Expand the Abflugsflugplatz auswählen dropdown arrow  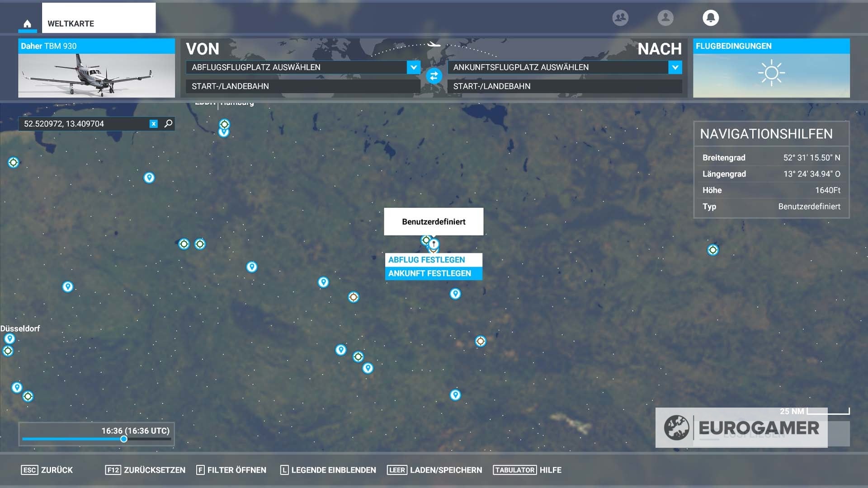click(x=413, y=67)
